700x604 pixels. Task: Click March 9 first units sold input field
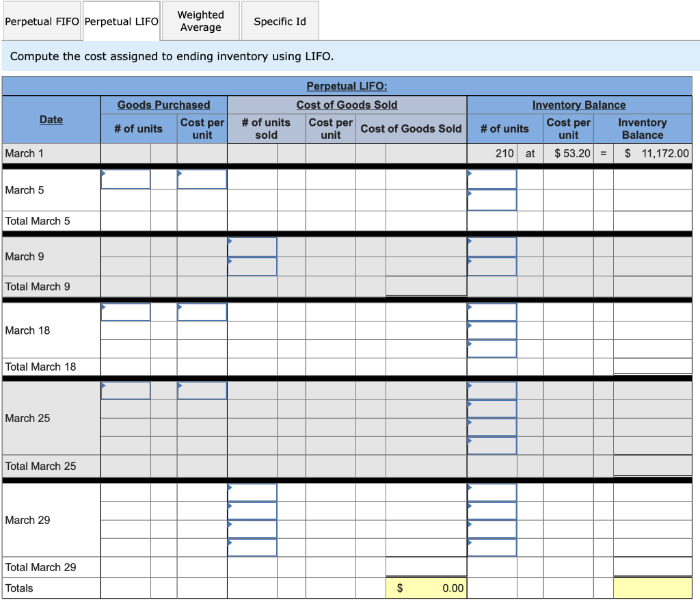pos(252,246)
